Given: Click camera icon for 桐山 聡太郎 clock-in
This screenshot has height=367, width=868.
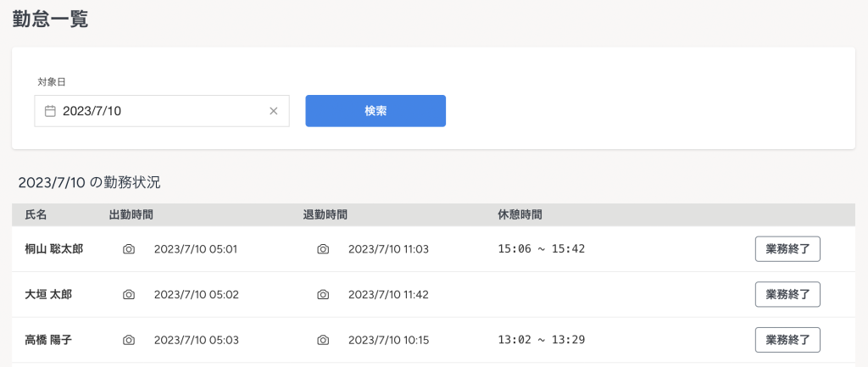Looking at the screenshot, I should tap(129, 249).
